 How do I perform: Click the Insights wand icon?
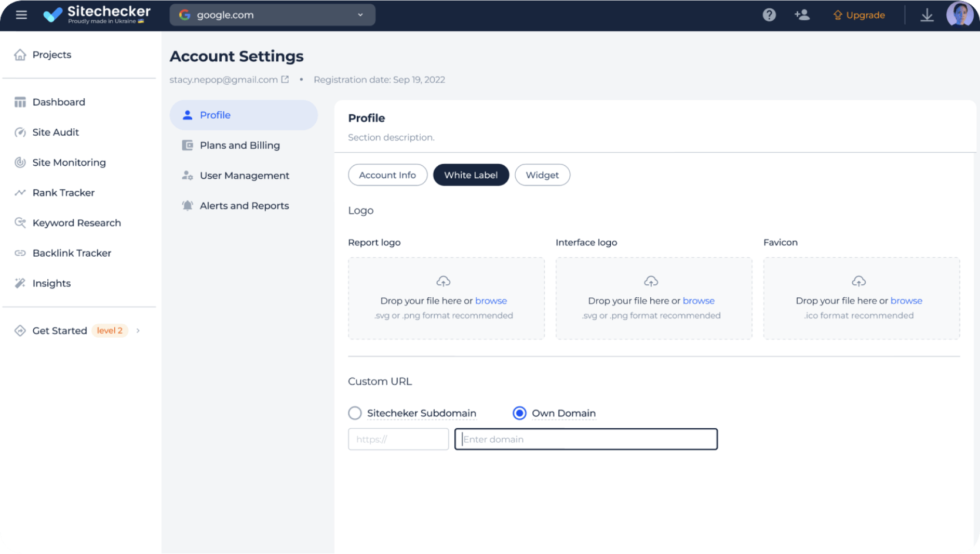tap(20, 283)
